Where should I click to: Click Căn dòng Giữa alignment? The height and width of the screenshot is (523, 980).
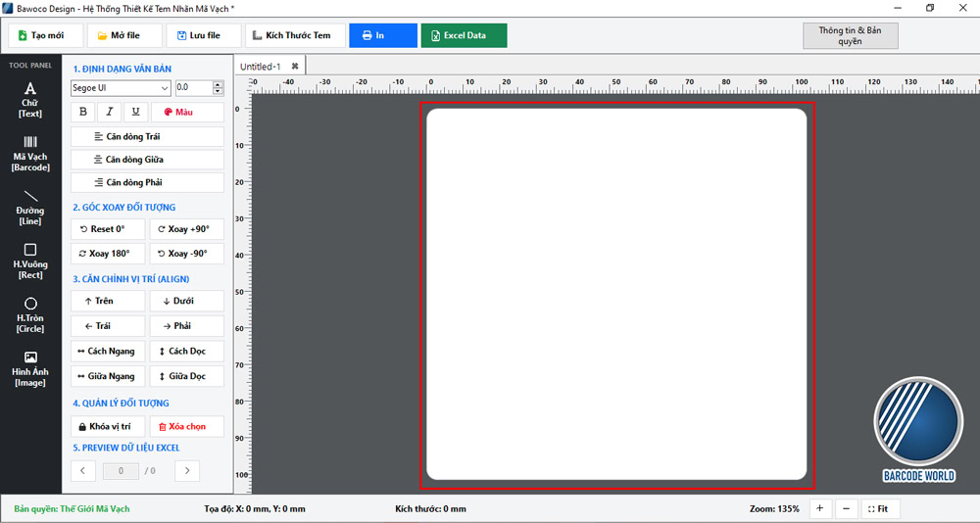(x=148, y=160)
